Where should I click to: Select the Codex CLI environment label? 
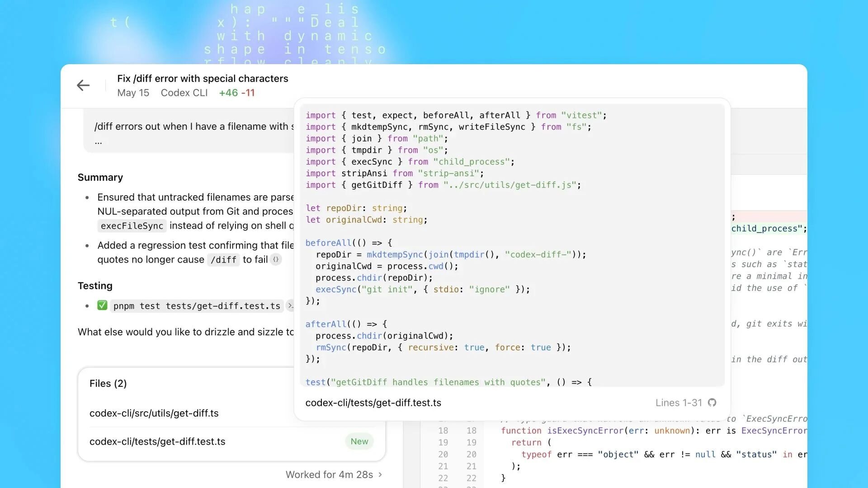click(184, 93)
